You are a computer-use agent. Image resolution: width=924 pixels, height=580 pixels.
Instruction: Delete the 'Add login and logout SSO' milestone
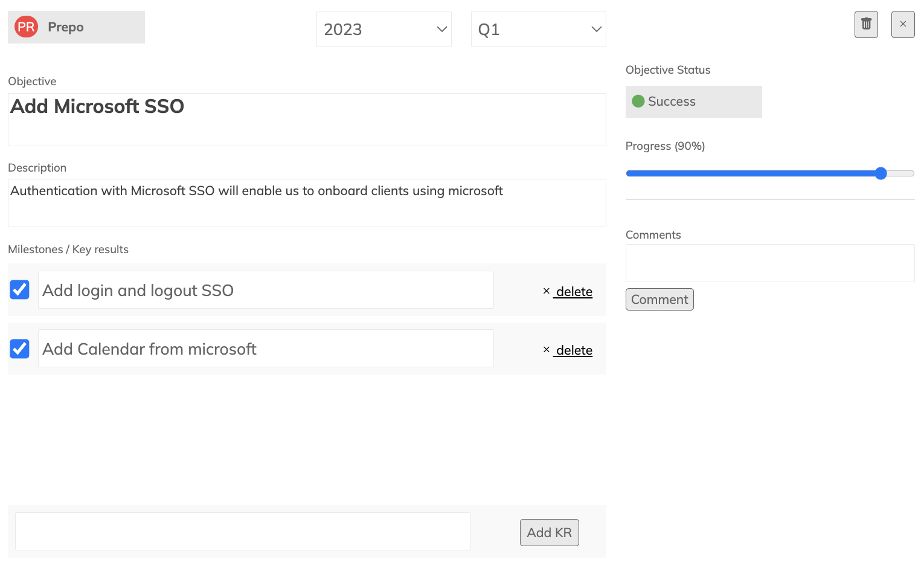[x=574, y=292]
